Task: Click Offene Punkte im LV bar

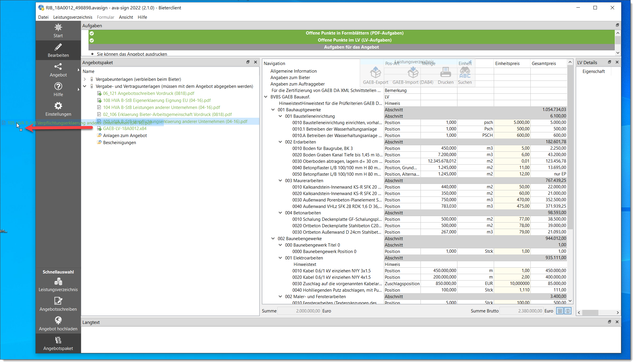Action: tap(351, 40)
